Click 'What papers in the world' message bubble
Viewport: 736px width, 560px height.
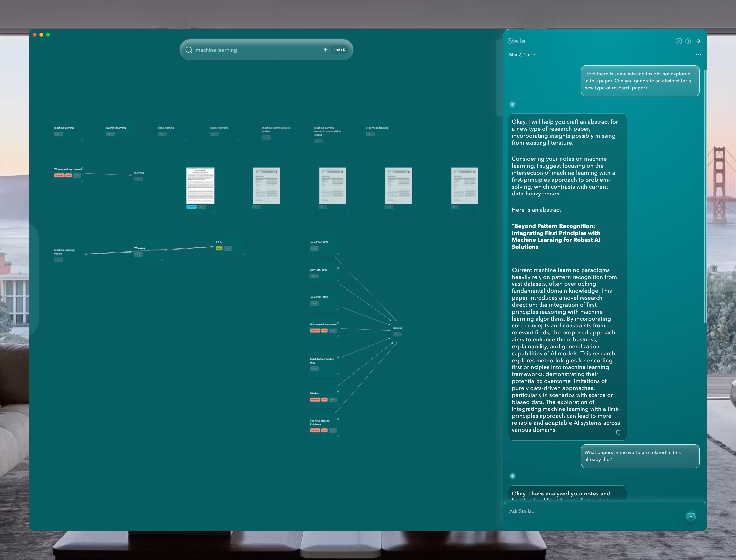pyautogui.click(x=640, y=456)
